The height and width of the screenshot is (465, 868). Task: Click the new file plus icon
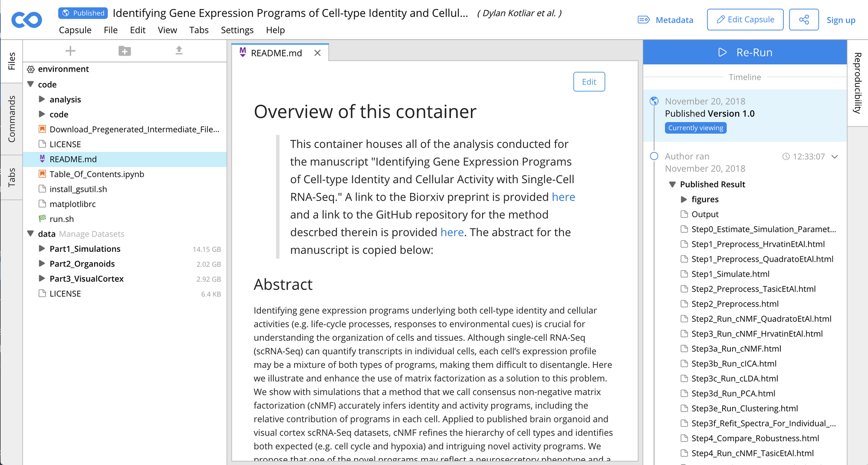70,51
